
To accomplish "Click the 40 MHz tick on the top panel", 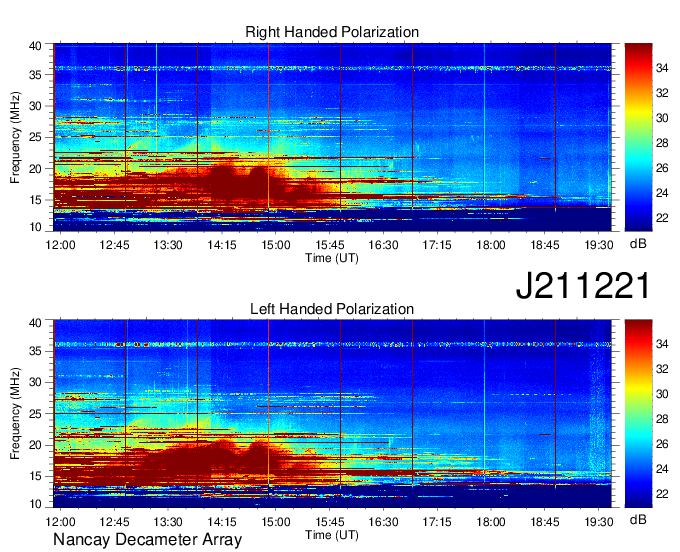I will pos(35,46).
